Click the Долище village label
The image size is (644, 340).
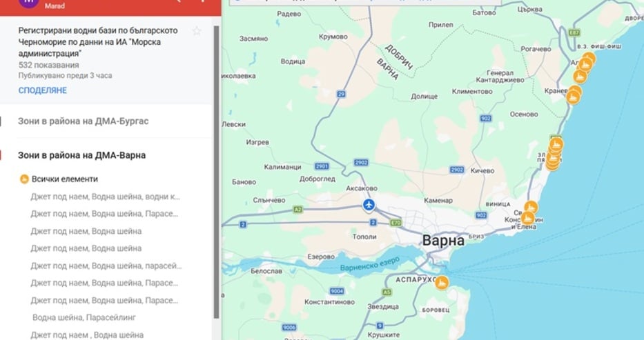pyautogui.click(x=425, y=97)
